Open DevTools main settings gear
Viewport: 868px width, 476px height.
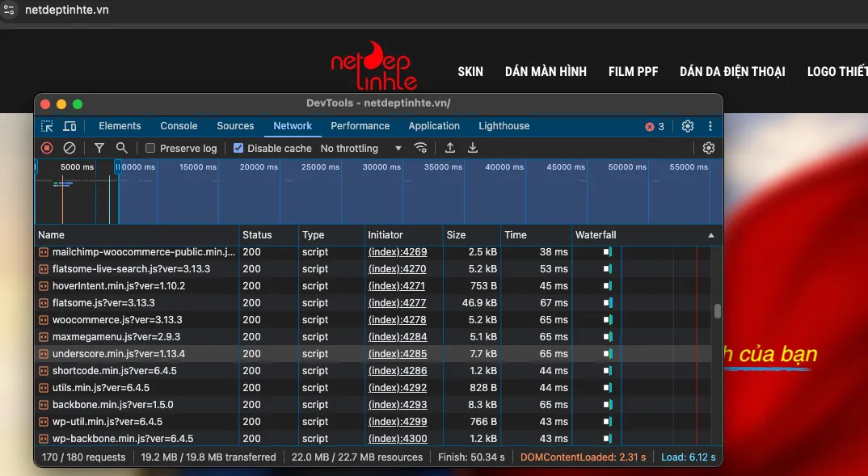coord(688,126)
